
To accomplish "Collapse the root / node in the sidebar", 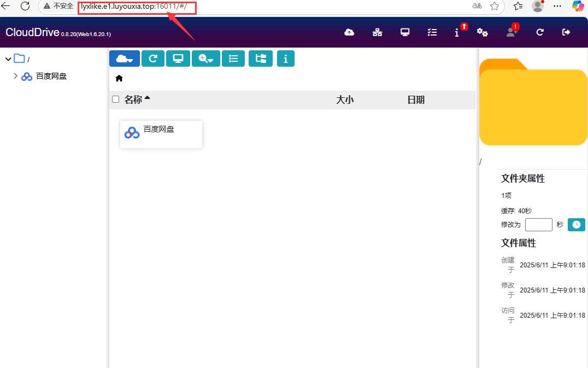I will 8,59.
